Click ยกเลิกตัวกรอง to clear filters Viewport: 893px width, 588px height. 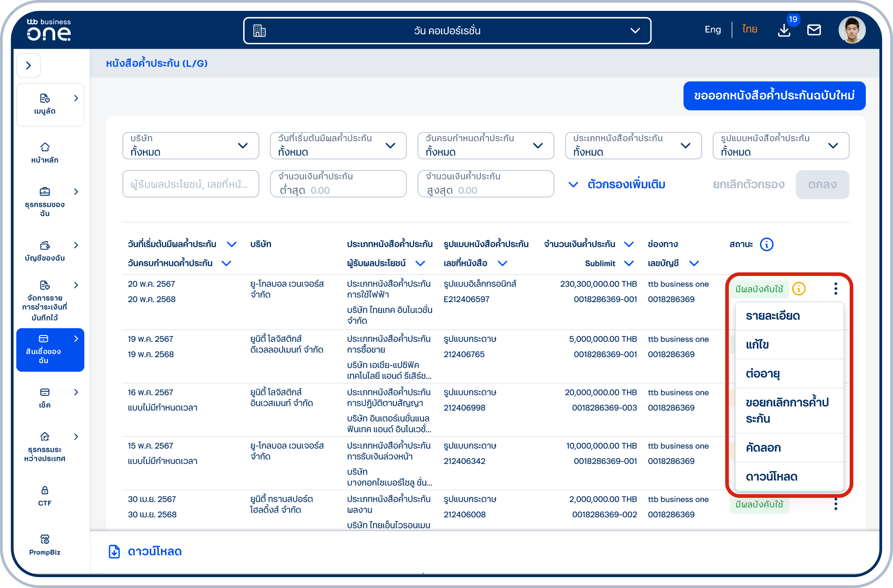pyautogui.click(x=748, y=184)
